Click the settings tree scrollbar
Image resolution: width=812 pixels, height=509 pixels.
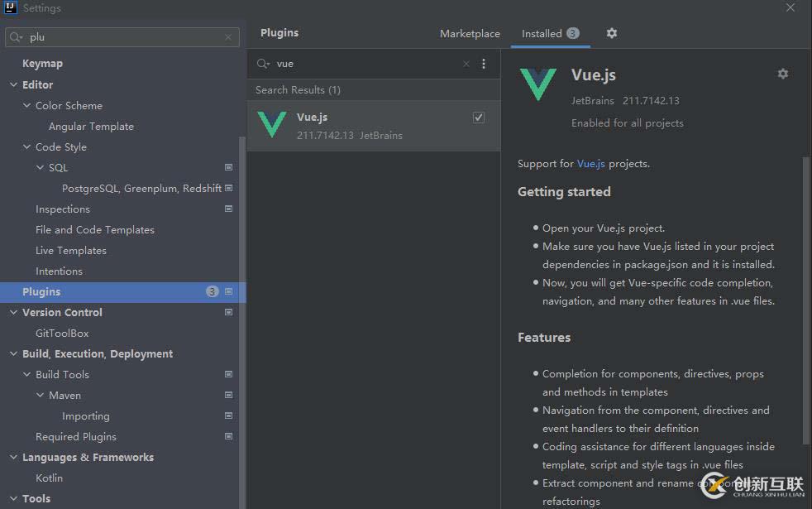pos(241,321)
